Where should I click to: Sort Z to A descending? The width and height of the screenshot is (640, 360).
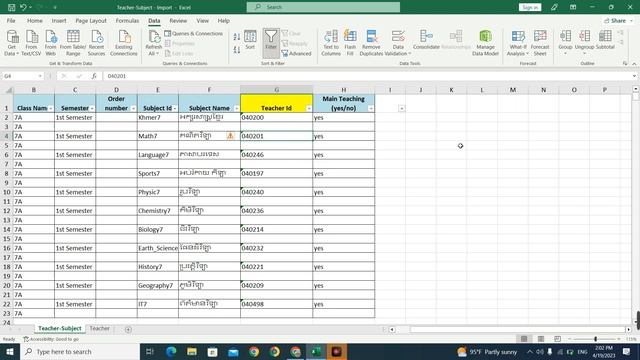click(237, 50)
